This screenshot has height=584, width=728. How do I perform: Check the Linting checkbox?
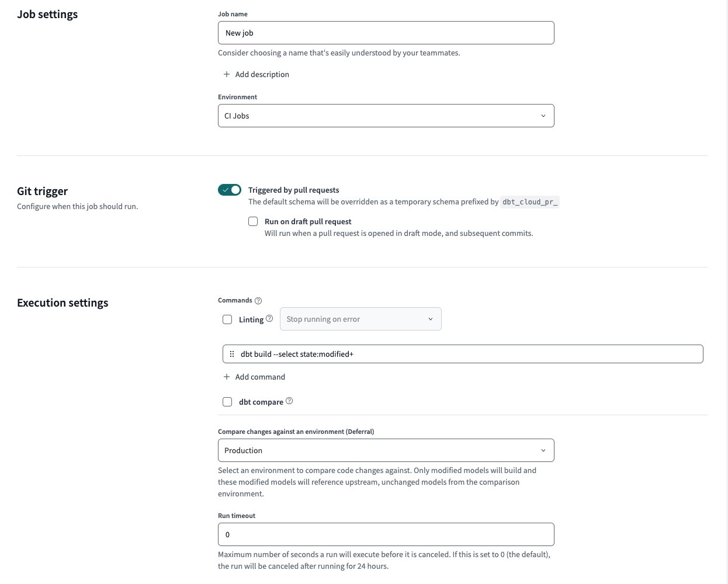point(227,319)
